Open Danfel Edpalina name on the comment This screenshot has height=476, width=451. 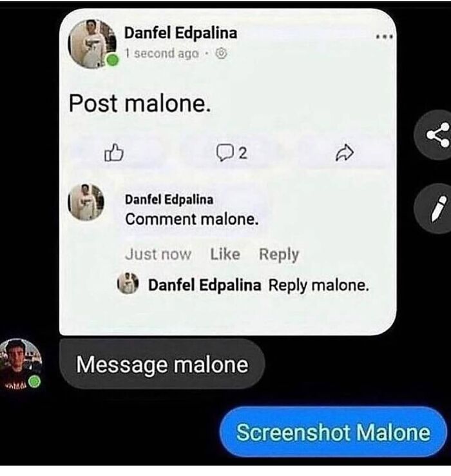pyautogui.click(x=169, y=199)
